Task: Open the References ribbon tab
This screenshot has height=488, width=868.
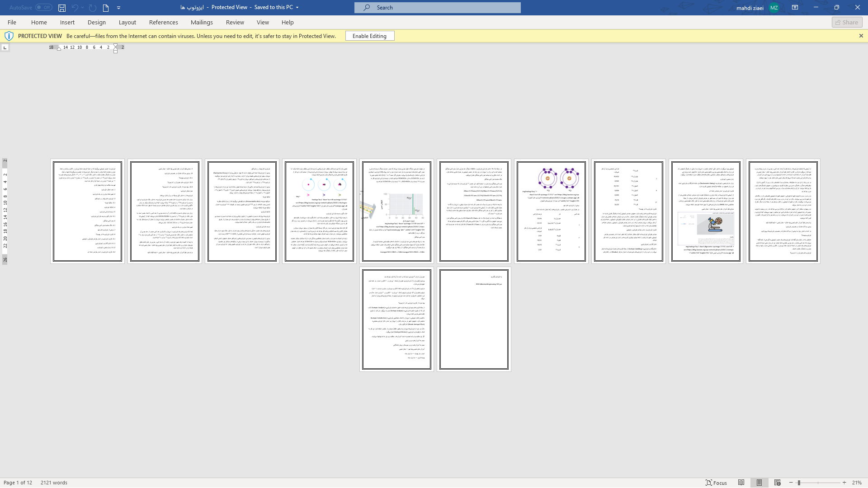Action: pyautogui.click(x=163, y=22)
